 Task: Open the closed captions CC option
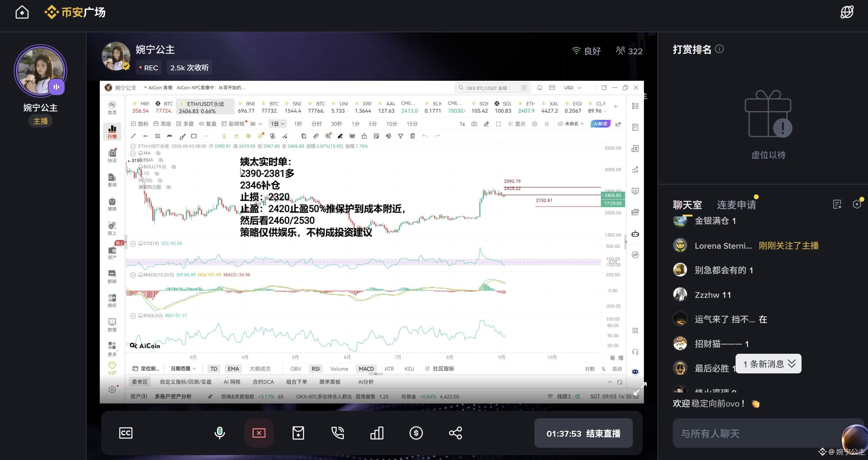[x=126, y=433]
